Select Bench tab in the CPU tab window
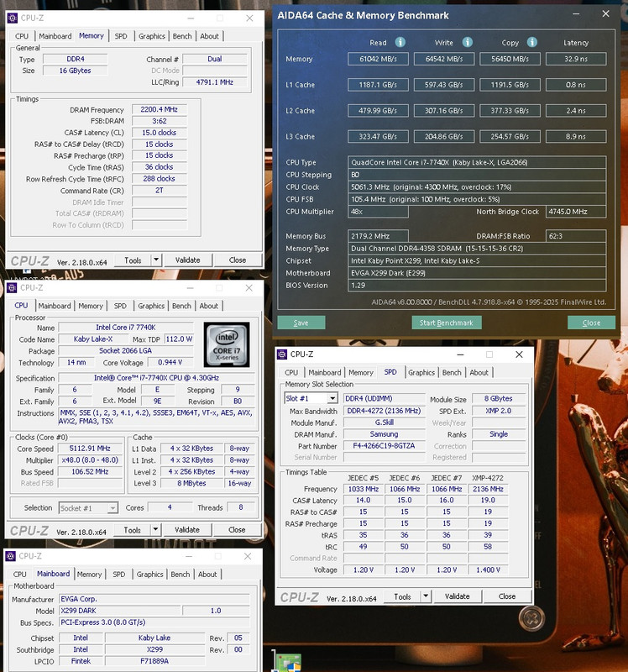 point(181,306)
